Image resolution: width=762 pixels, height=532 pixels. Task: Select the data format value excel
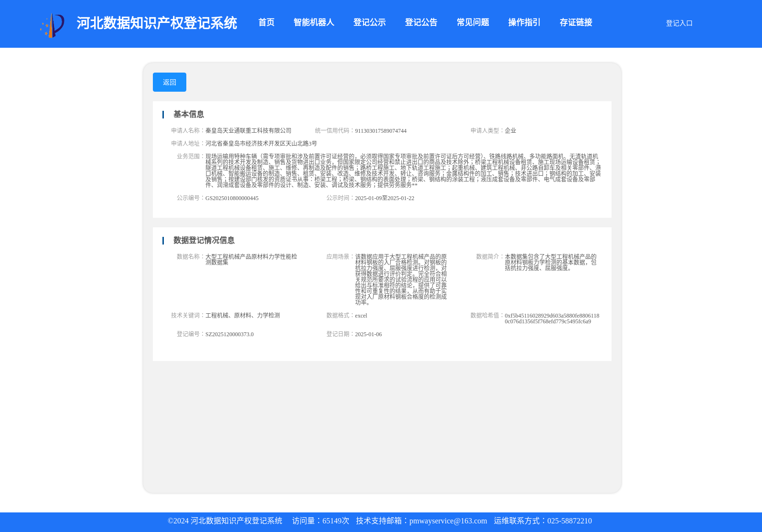point(361,316)
